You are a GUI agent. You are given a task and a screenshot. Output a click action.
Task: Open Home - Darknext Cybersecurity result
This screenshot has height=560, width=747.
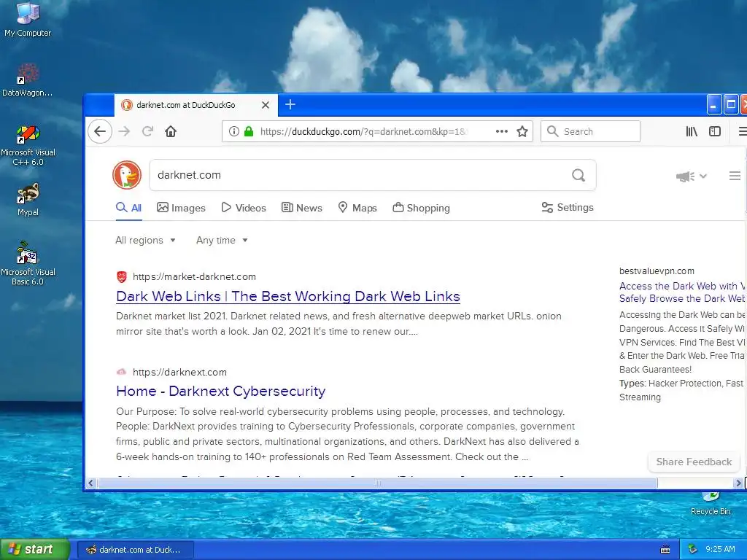tap(220, 391)
